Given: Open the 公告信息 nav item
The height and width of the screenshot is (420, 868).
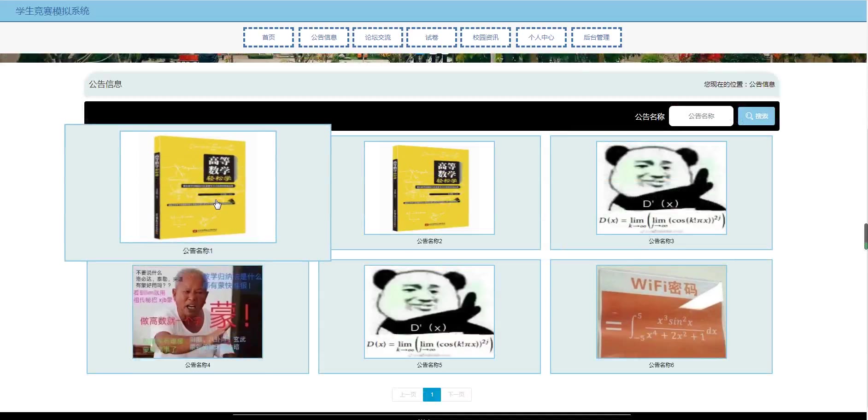Looking at the screenshot, I should 324,37.
